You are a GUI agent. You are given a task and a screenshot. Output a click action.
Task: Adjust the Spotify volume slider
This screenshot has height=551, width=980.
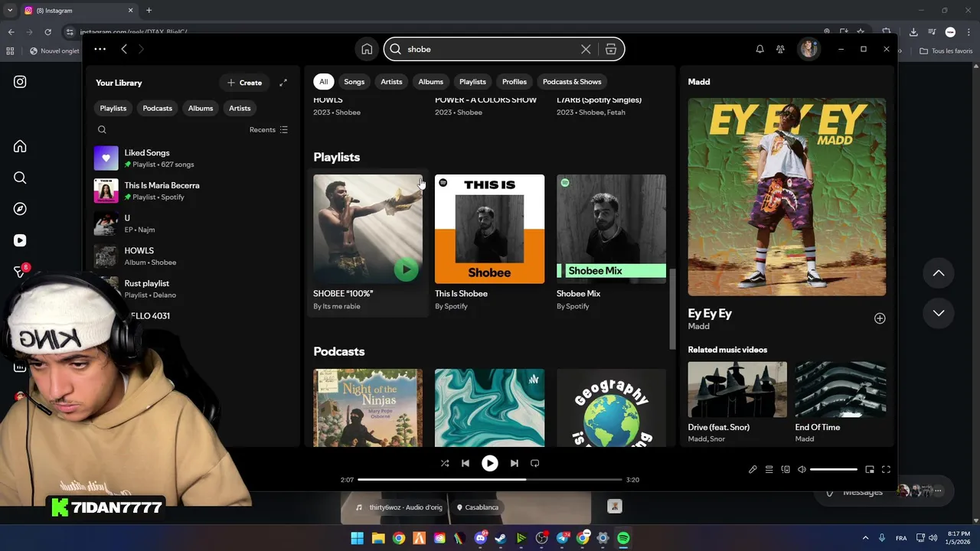pos(834,469)
